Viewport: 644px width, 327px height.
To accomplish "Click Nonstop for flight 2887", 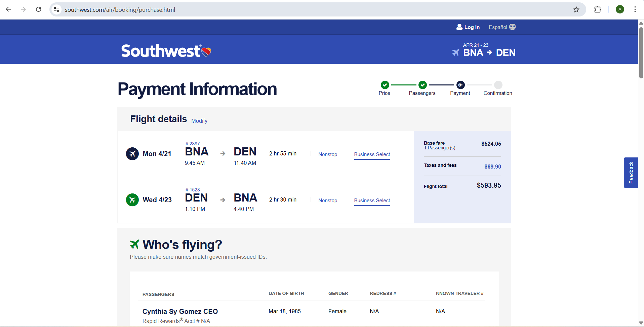I will tap(328, 154).
